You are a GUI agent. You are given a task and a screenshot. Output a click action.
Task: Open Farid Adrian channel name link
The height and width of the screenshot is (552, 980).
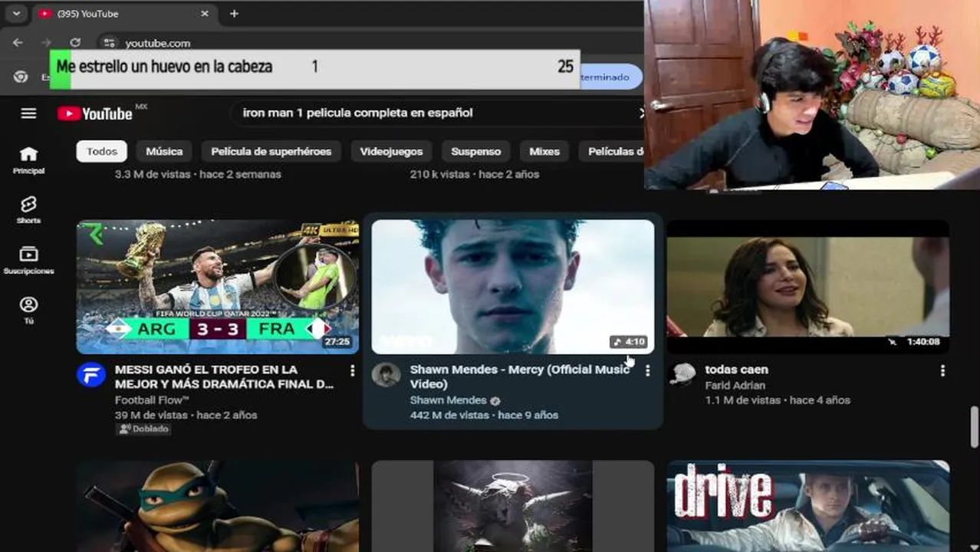pyautogui.click(x=735, y=386)
